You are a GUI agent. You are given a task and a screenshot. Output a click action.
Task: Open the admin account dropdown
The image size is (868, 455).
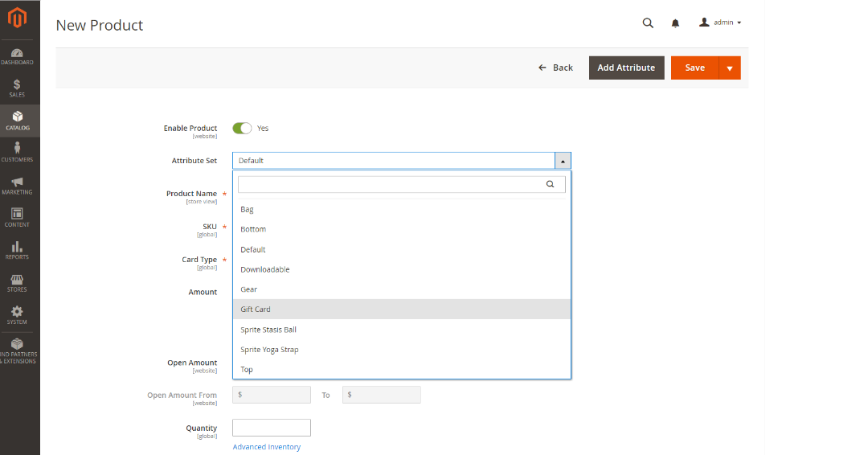click(x=719, y=23)
